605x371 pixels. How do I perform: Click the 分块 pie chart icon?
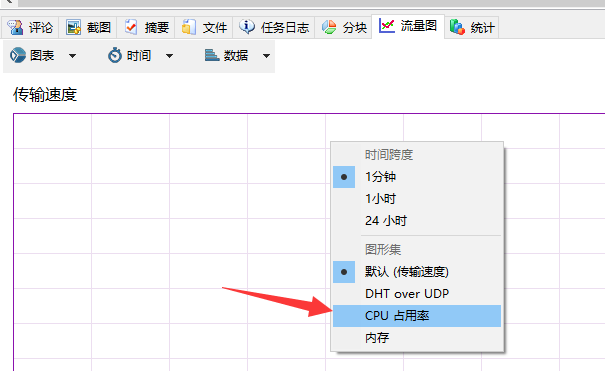(329, 27)
